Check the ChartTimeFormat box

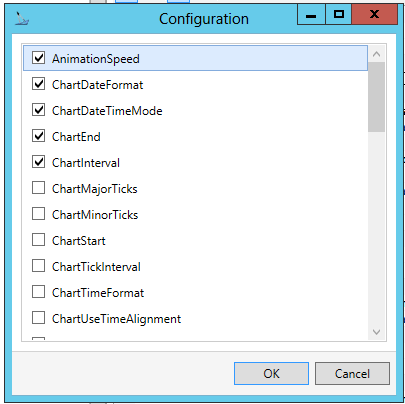point(39,292)
